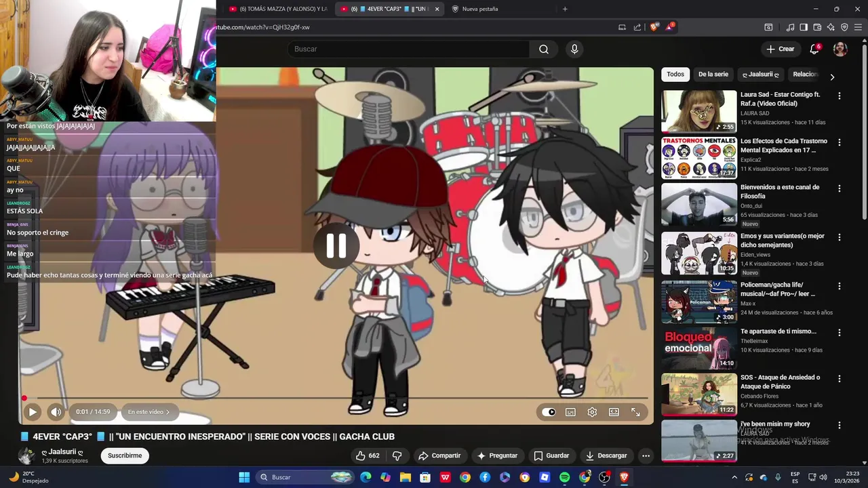Open the options menu for the 'Policeman/gacha life' video
Viewport: 868px width, 488px height.
tap(840, 286)
